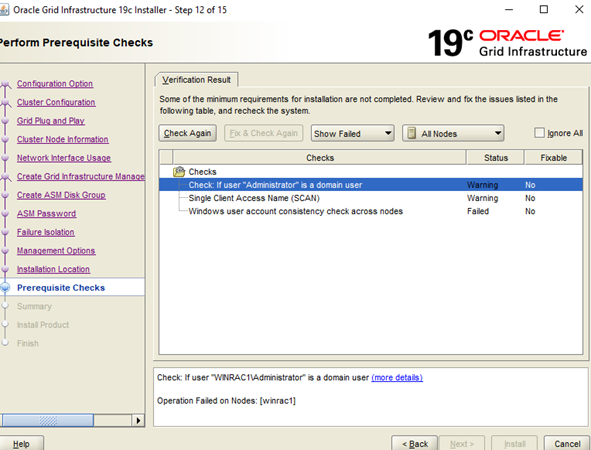Select the Administrator domain user check row
This screenshot has height=450, width=591.
[371, 185]
